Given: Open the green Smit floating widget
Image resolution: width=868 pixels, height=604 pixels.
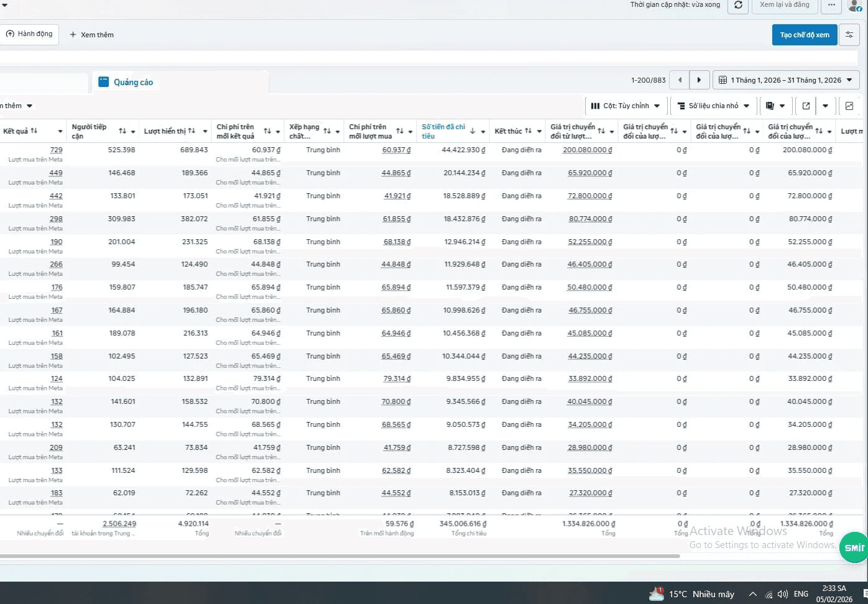Looking at the screenshot, I should pyautogui.click(x=854, y=547).
